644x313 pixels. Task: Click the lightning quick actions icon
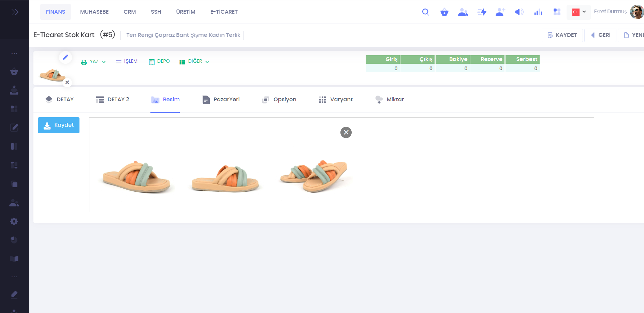(x=482, y=12)
